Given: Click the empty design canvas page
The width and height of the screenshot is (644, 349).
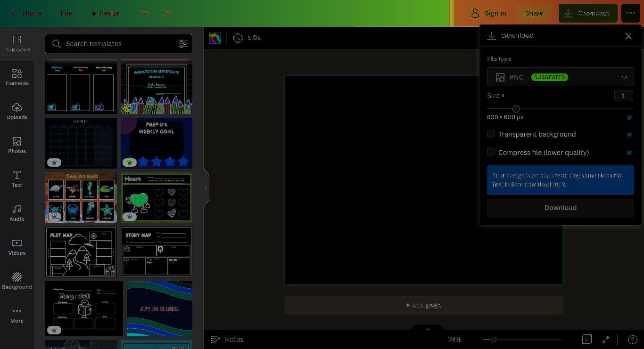Looking at the screenshot, I should click(x=424, y=180).
